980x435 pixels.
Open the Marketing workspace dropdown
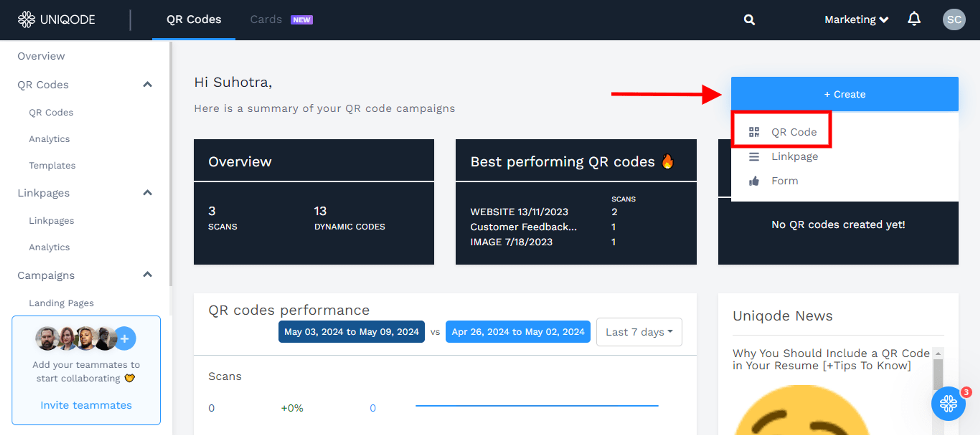pyautogui.click(x=856, y=19)
